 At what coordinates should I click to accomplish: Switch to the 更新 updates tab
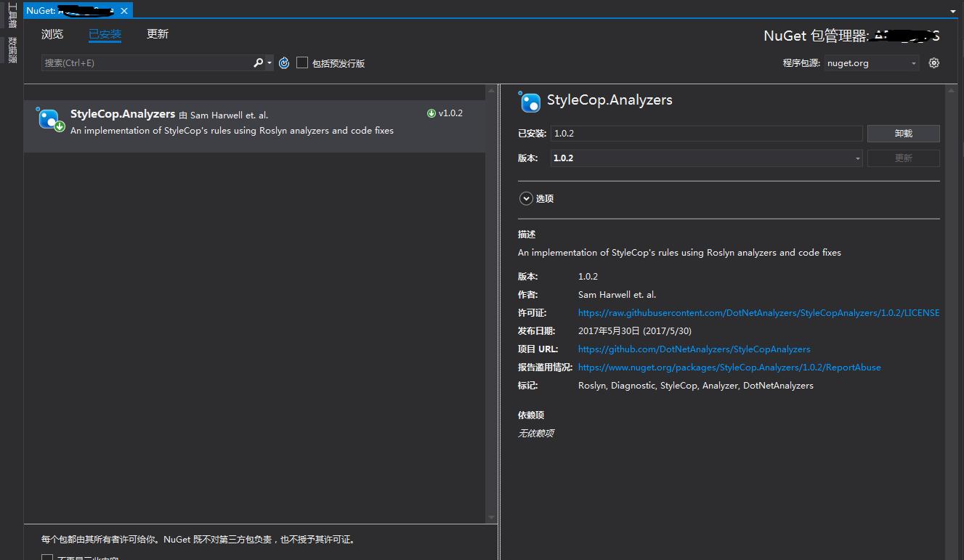pyautogui.click(x=158, y=34)
